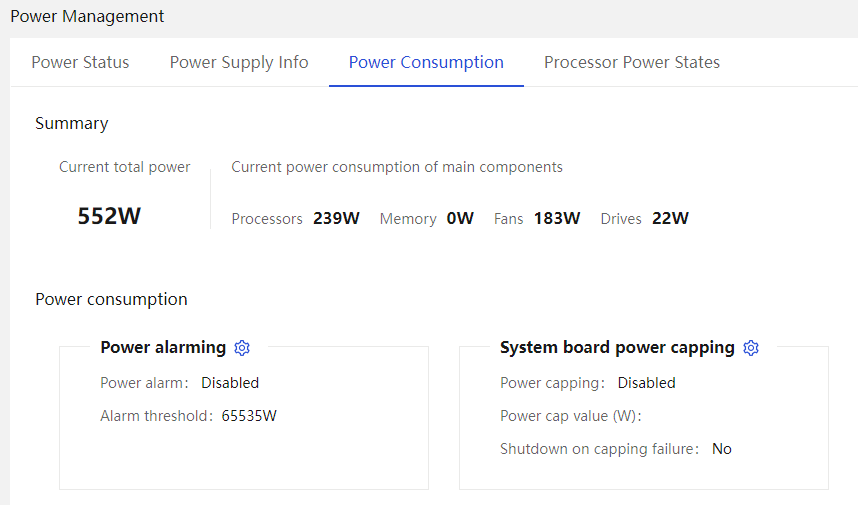
Task: Click Fans 183W power reading
Action: (x=556, y=218)
